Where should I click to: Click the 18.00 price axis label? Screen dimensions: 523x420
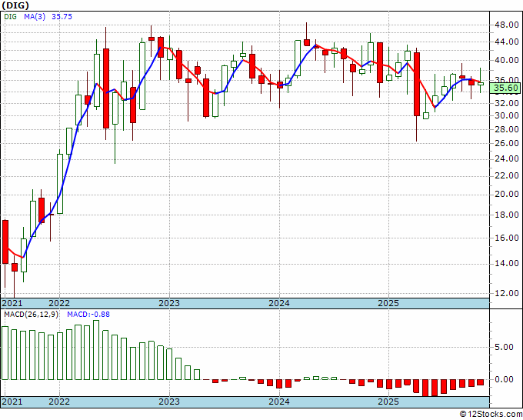[507, 215]
